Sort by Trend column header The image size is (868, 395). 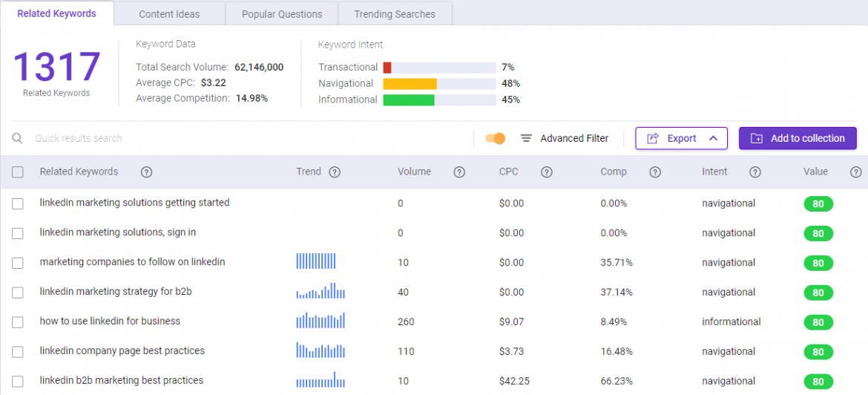[309, 172]
